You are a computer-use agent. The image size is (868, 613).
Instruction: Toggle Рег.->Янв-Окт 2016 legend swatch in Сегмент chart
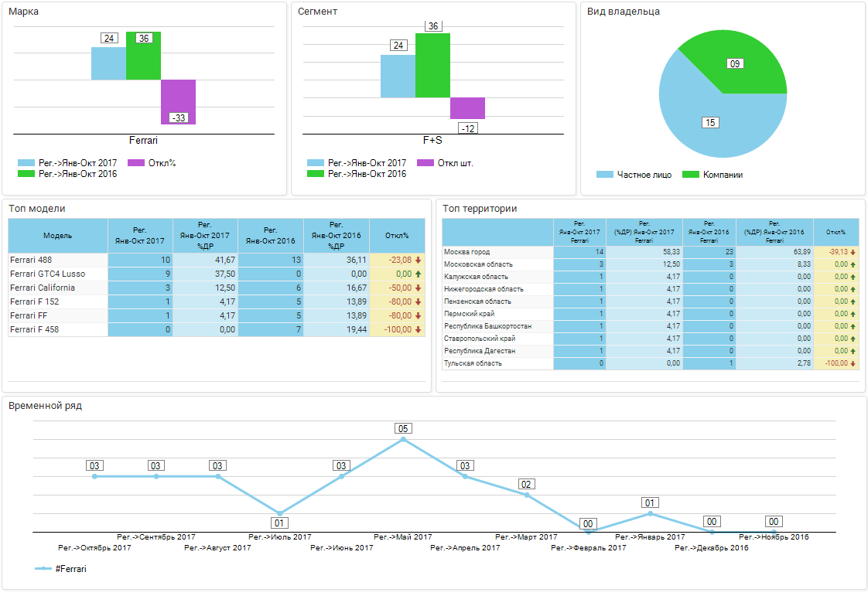click(x=316, y=174)
